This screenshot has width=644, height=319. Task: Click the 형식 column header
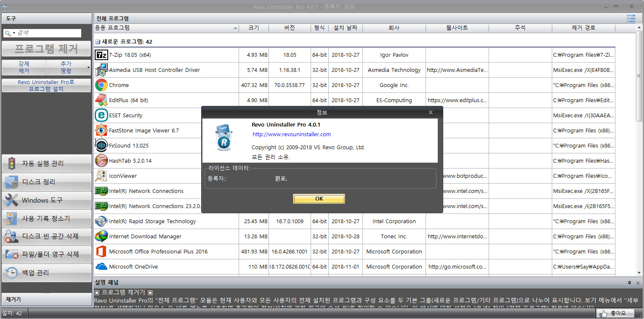pos(319,28)
